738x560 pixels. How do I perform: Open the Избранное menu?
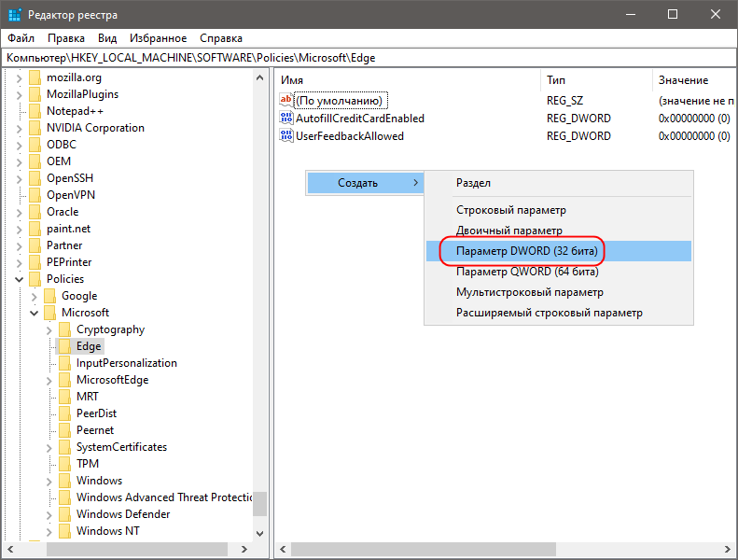pos(159,38)
